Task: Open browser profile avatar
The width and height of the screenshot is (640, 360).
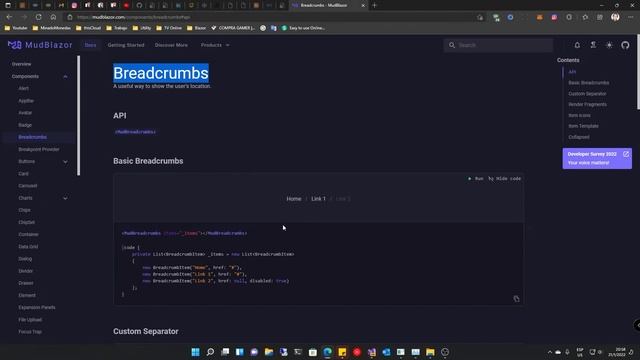Action: [x=615, y=17]
